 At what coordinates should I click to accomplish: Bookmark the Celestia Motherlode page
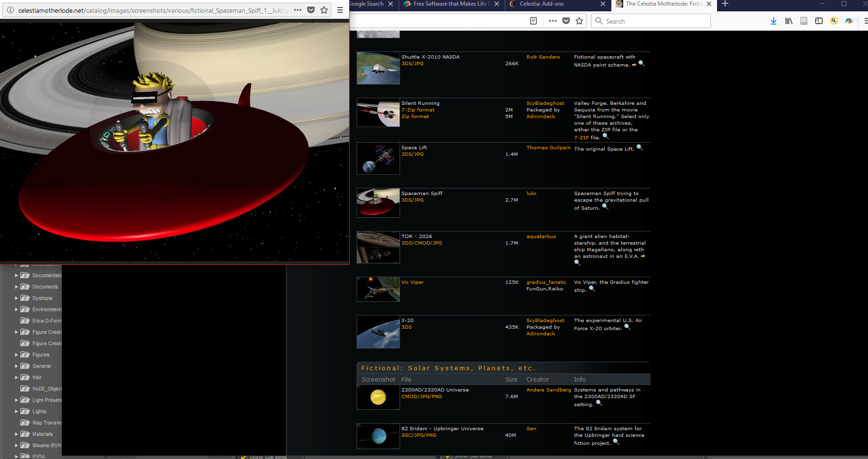579,21
